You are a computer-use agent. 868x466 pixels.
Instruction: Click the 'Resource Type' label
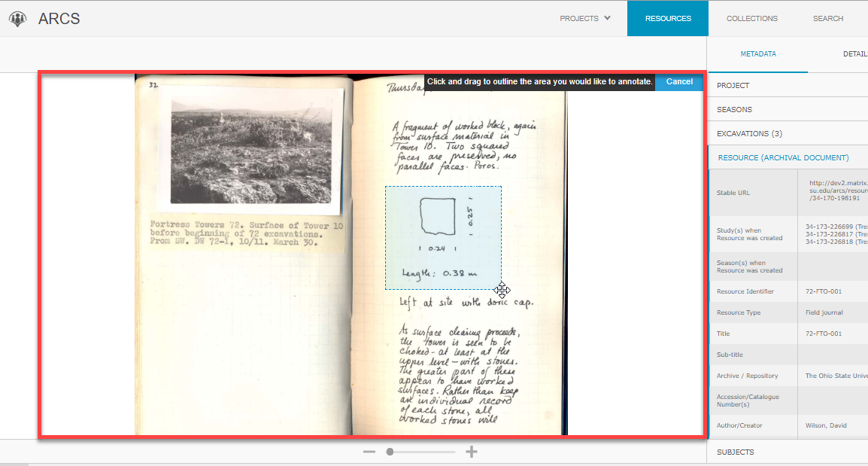[739, 312]
